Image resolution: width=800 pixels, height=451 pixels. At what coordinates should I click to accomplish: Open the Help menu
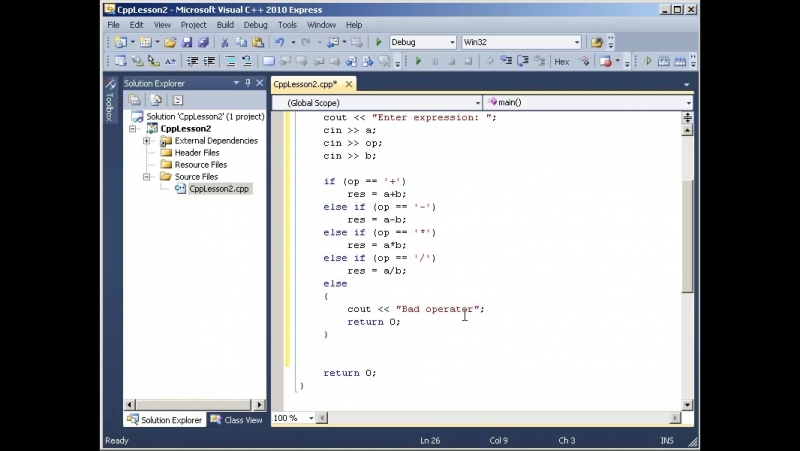pos(354,24)
